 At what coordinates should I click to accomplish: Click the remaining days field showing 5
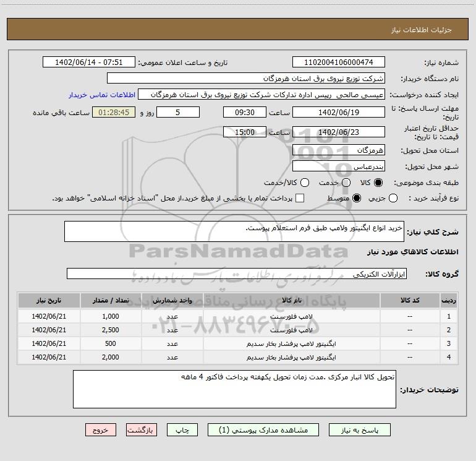coord(178,112)
